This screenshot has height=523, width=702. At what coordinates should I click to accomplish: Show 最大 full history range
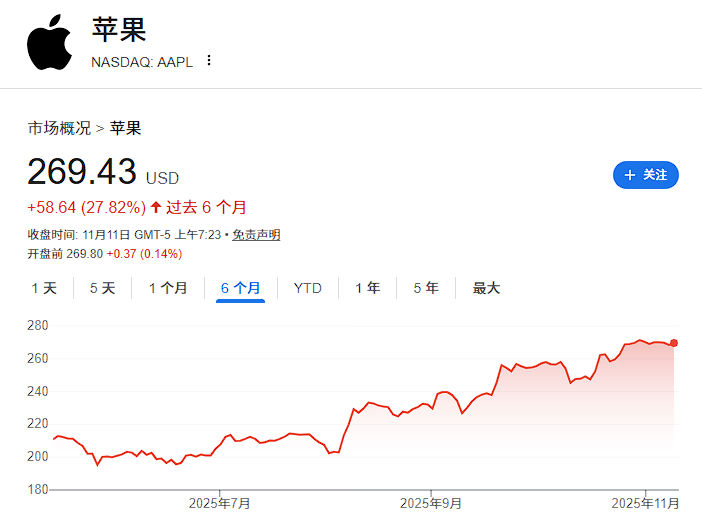pos(486,288)
